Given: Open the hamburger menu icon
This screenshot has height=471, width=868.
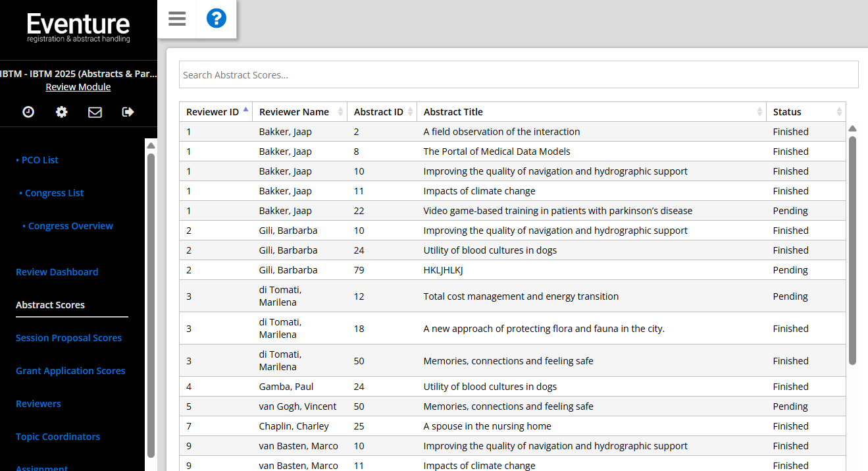Looking at the screenshot, I should pyautogui.click(x=177, y=18).
